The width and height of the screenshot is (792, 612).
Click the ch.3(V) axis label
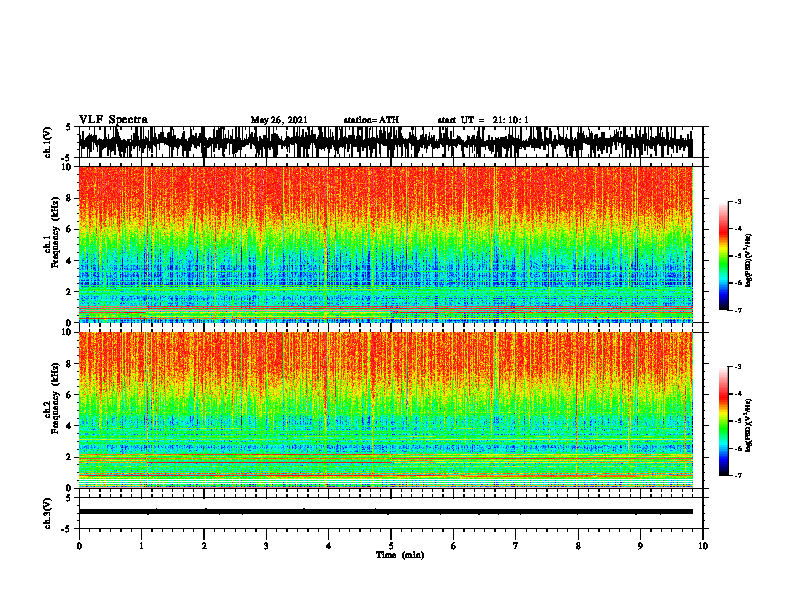(x=48, y=513)
